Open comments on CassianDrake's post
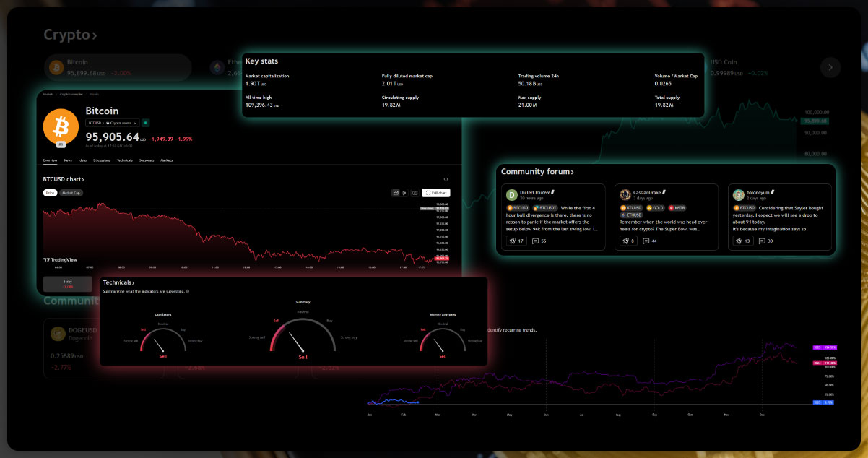Image resolution: width=868 pixels, height=458 pixels. 650,241
